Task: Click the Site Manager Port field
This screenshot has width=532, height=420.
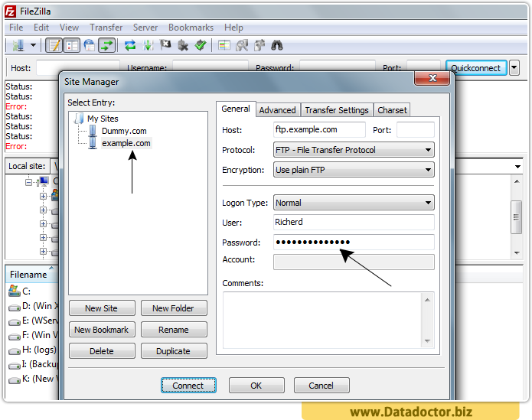Action: click(416, 129)
